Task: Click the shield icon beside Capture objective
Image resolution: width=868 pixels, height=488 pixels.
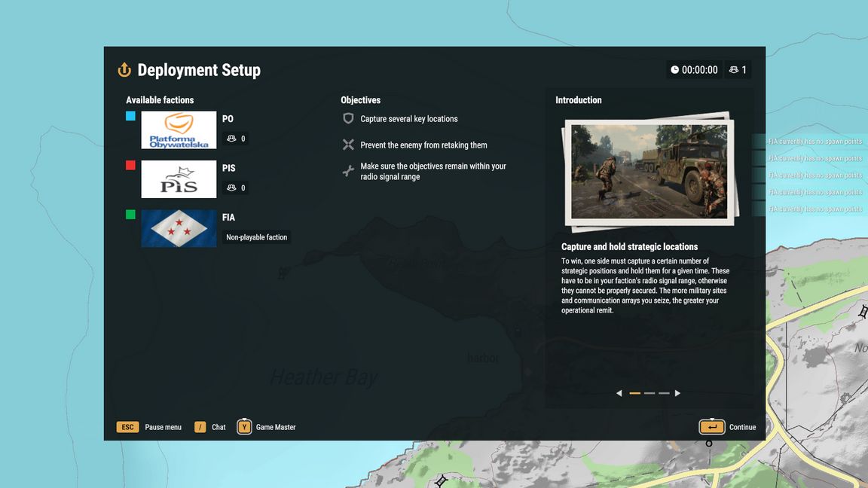Action: [x=348, y=119]
